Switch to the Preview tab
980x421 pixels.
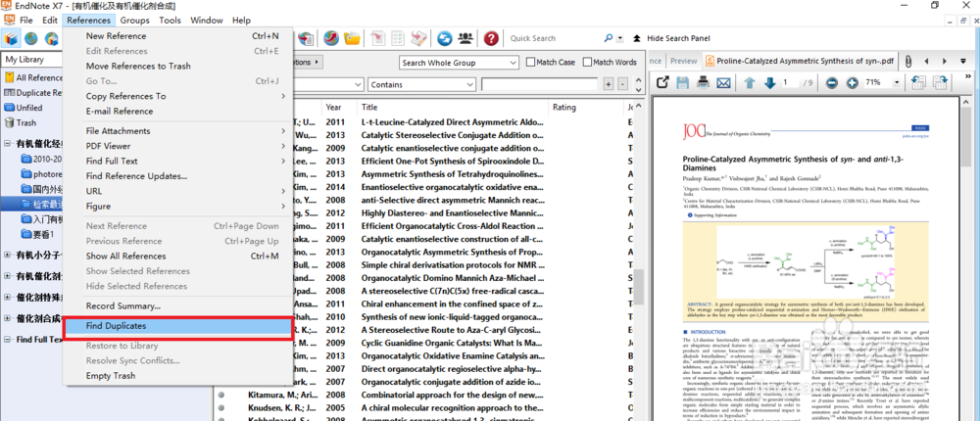pos(684,62)
